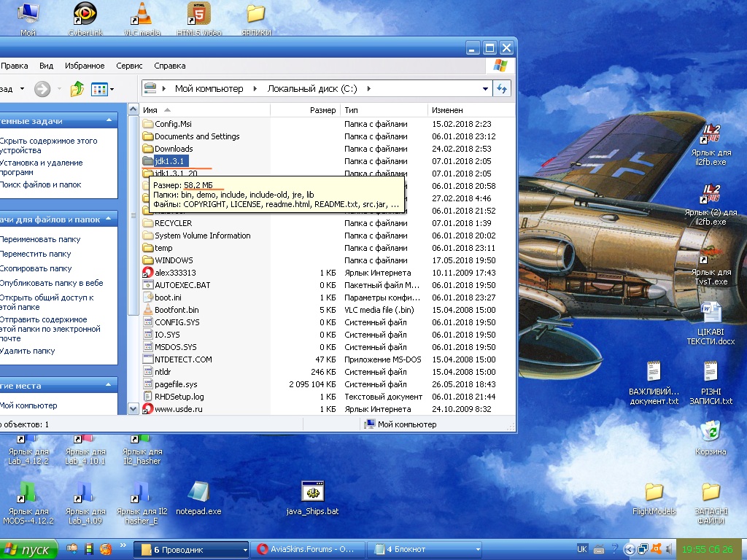
Task: Expand the address bar dropdown arrow
Action: 486,89
